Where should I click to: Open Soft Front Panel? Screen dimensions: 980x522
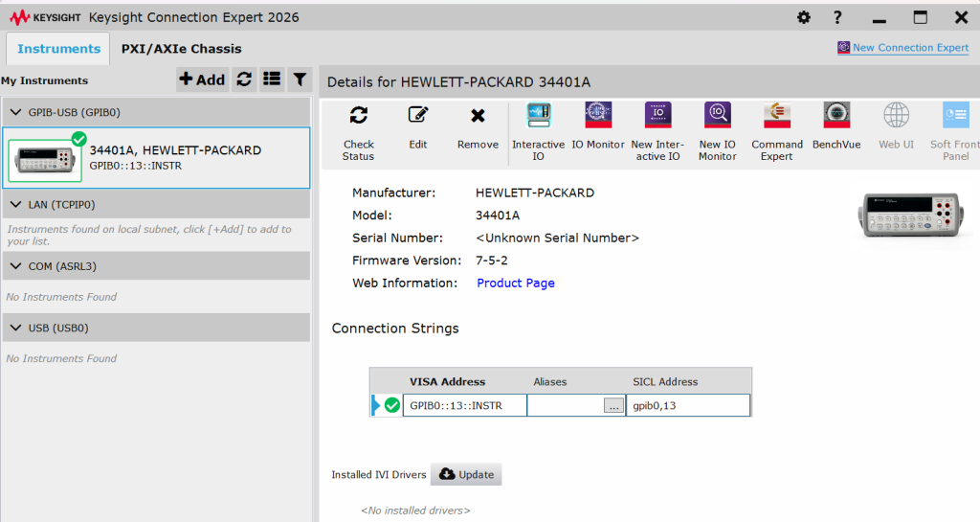(955, 132)
